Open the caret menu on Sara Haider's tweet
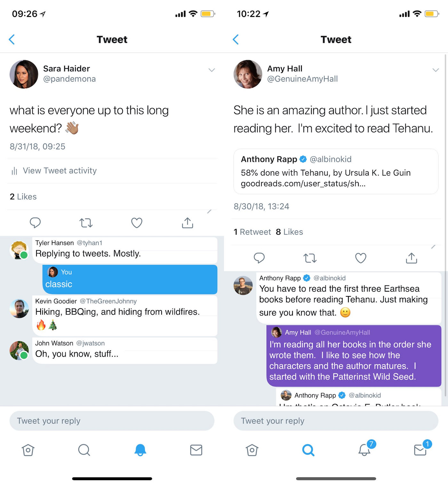Screen dimensions: 448x485 212,70
